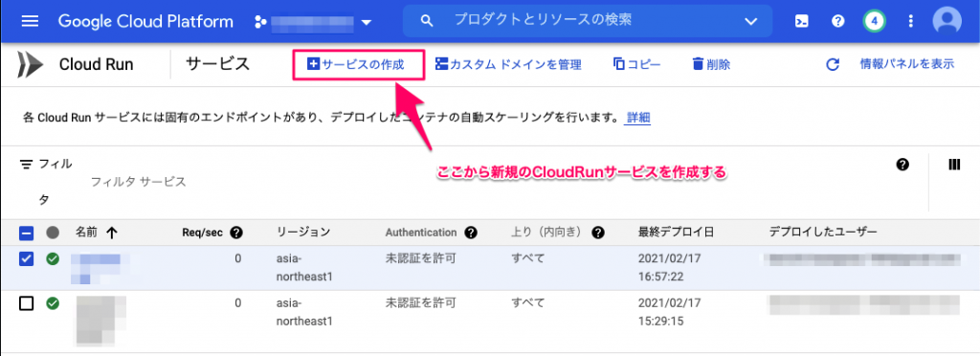Click the 最終デプロイ日 column header
Screen dimensions: 980x356
pos(677,233)
